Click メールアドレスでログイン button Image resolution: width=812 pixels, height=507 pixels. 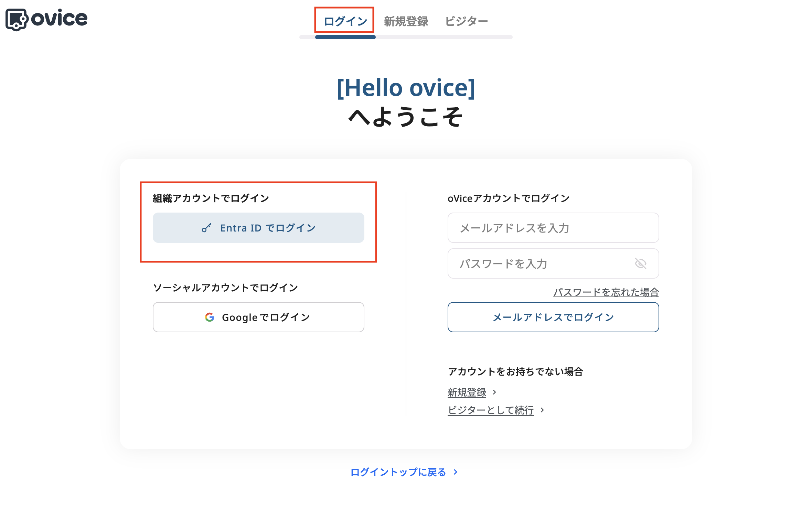click(553, 317)
